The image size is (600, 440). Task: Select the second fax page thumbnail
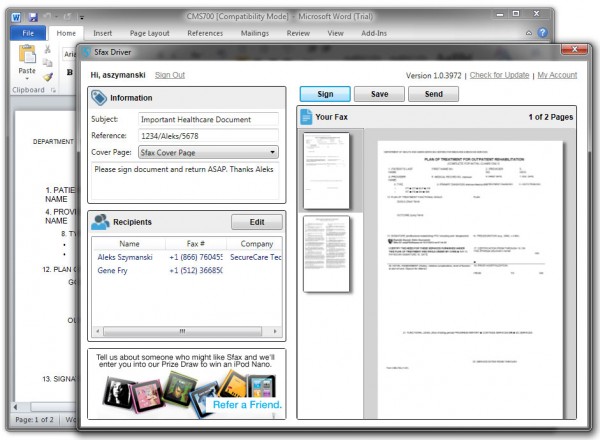325,253
